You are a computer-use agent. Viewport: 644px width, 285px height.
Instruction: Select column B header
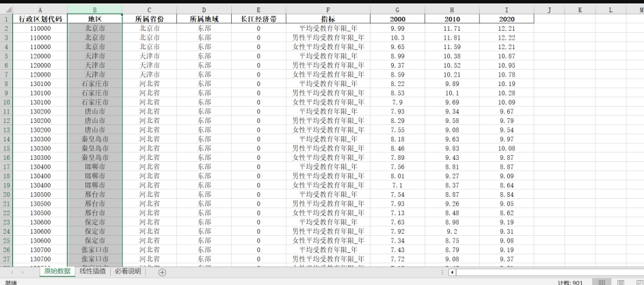94,10
